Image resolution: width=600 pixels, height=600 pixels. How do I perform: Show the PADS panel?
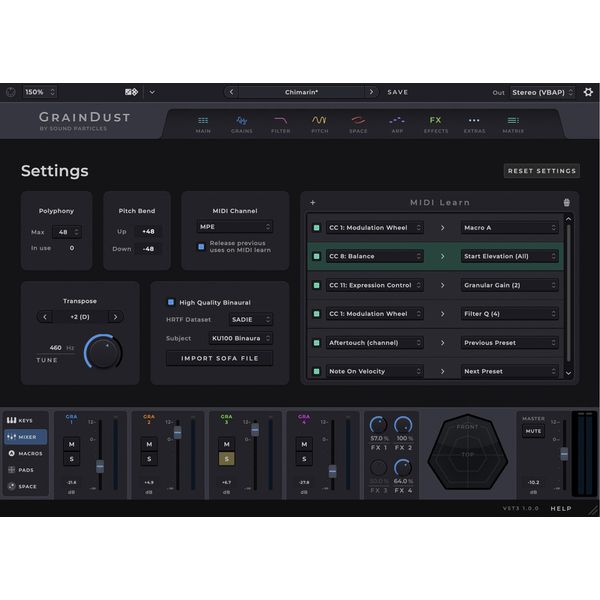point(25,470)
